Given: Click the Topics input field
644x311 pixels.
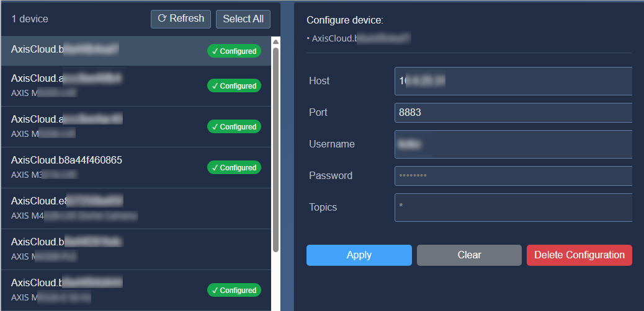Looking at the screenshot, I should (513, 207).
